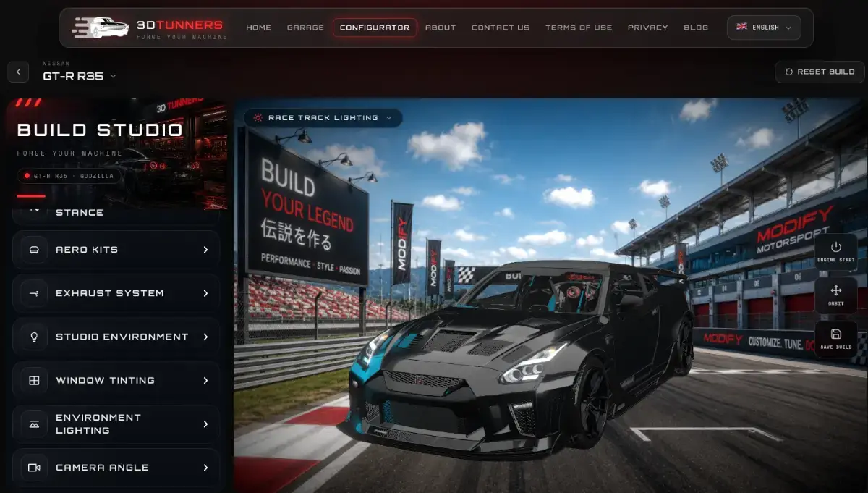Click the Window Tinting label text

pos(106,380)
